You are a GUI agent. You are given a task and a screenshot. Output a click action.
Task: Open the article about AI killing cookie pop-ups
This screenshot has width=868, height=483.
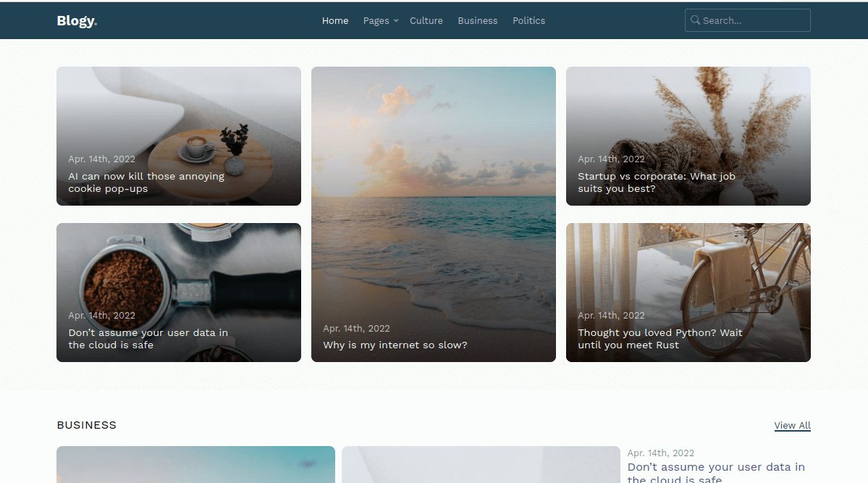146,182
